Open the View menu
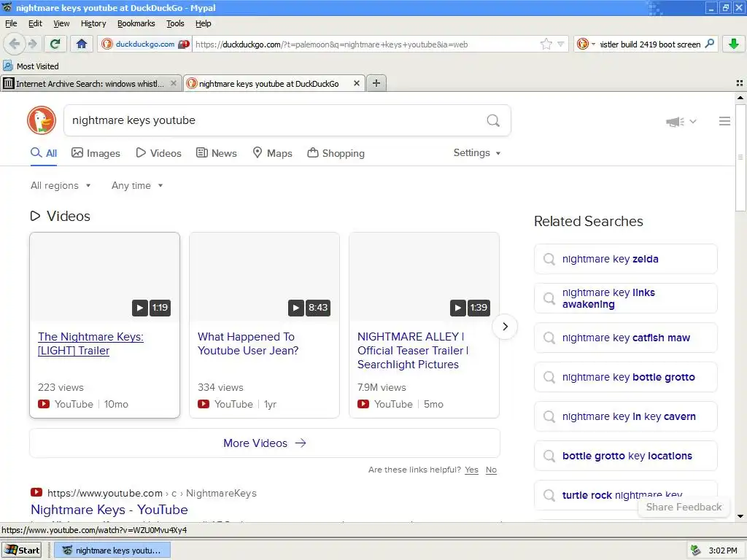Image resolution: width=747 pixels, height=560 pixels. [x=61, y=23]
